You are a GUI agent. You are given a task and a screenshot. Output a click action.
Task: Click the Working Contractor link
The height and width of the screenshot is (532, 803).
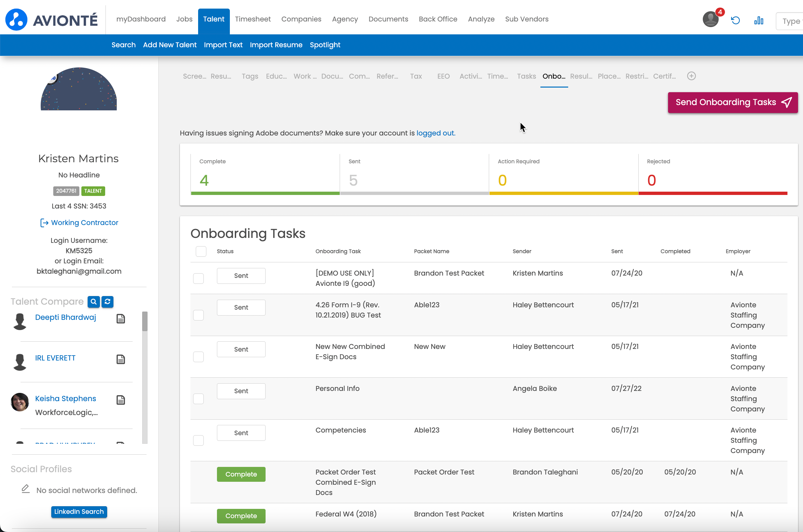79,223
